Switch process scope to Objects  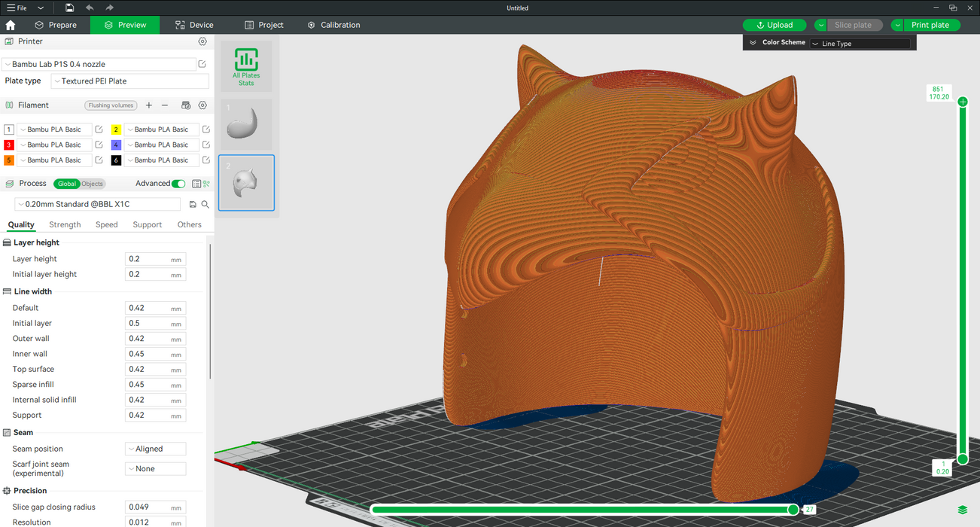coord(92,184)
